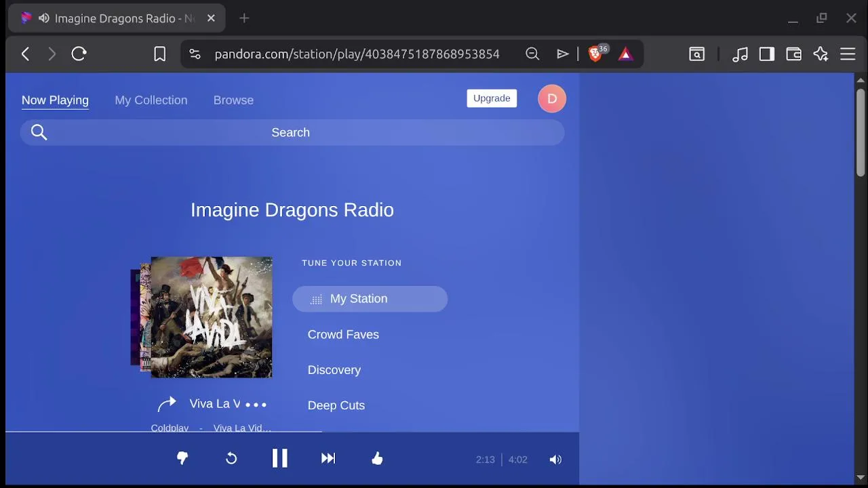Click the Imagine Dragons Radio heading

point(292,210)
